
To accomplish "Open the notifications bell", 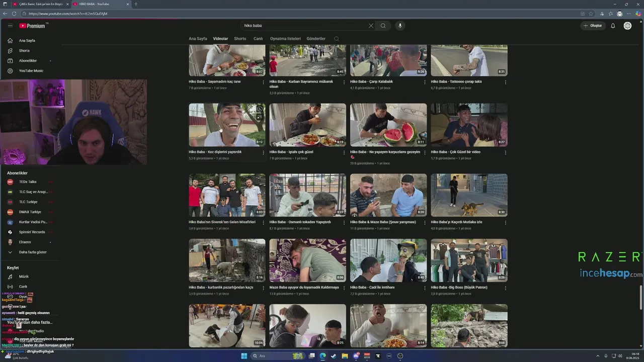I will pos(613,26).
